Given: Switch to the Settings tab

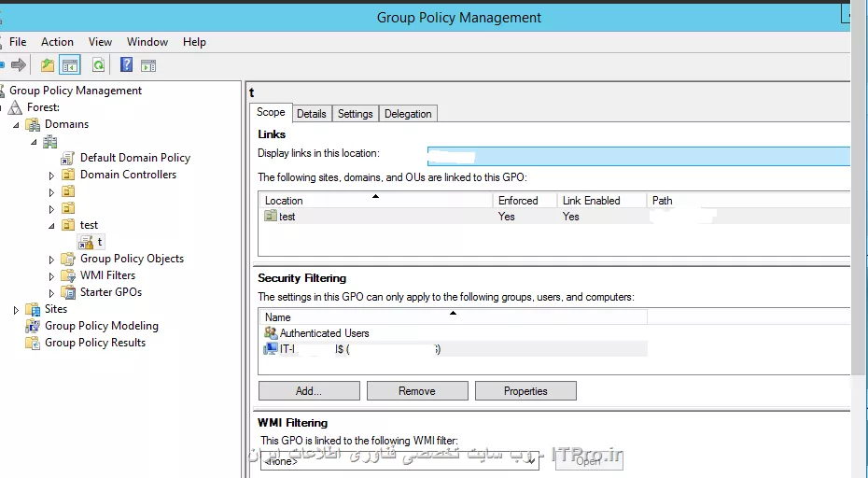Looking at the screenshot, I should tap(356, 114).
